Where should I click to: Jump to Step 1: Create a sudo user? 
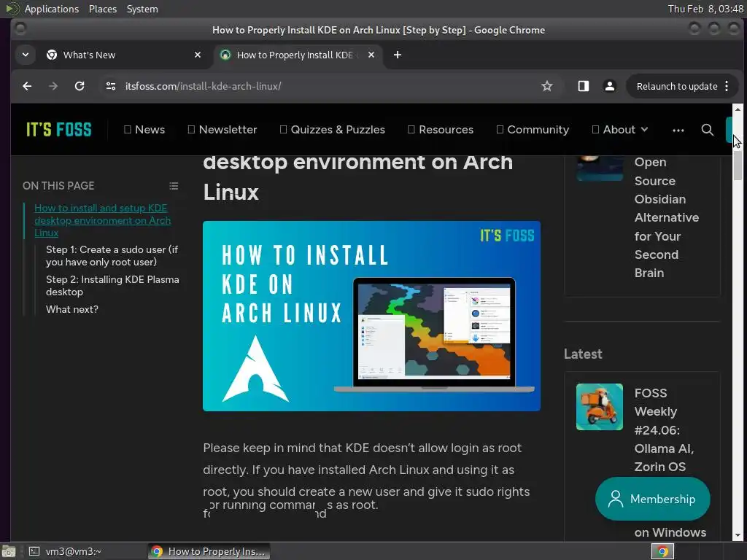point(112,256)
